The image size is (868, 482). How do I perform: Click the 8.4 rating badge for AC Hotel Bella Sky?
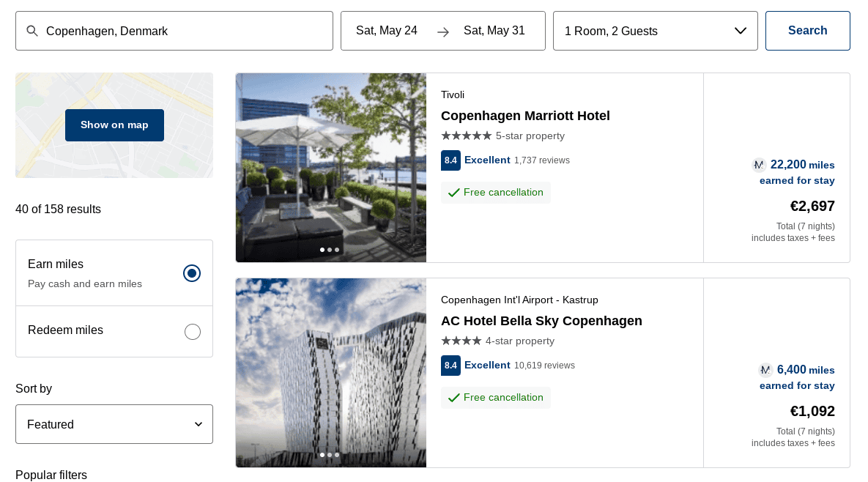(450, 366)
